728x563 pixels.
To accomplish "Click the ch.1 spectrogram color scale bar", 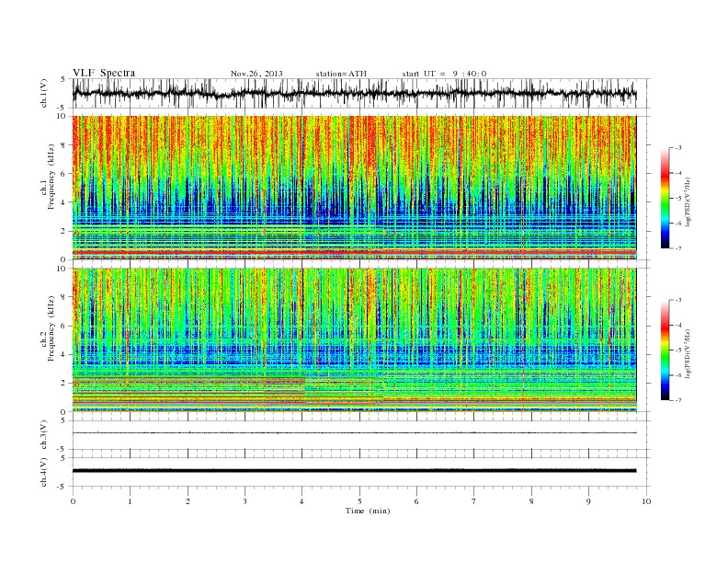I will click(x=665, y=198).
